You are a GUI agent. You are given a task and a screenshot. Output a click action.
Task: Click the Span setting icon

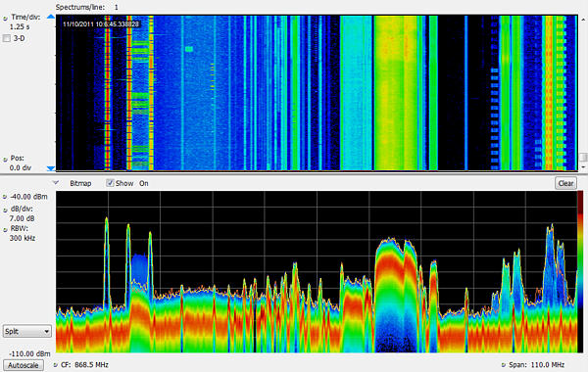coord(504,365)
